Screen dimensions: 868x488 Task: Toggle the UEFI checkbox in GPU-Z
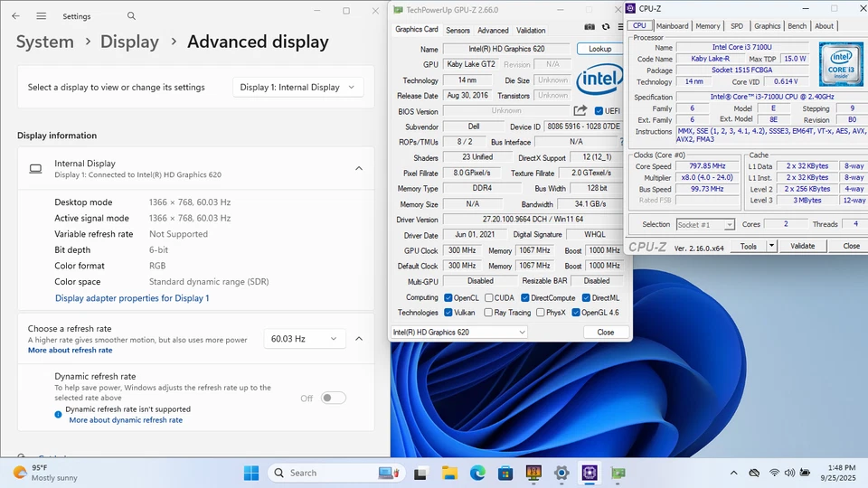(599, 111)
